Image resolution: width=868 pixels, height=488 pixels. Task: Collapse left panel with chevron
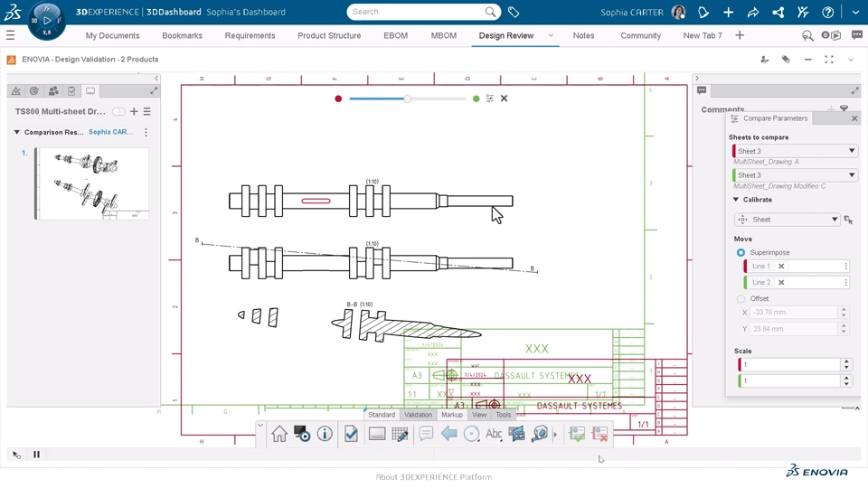click(156, 78)
